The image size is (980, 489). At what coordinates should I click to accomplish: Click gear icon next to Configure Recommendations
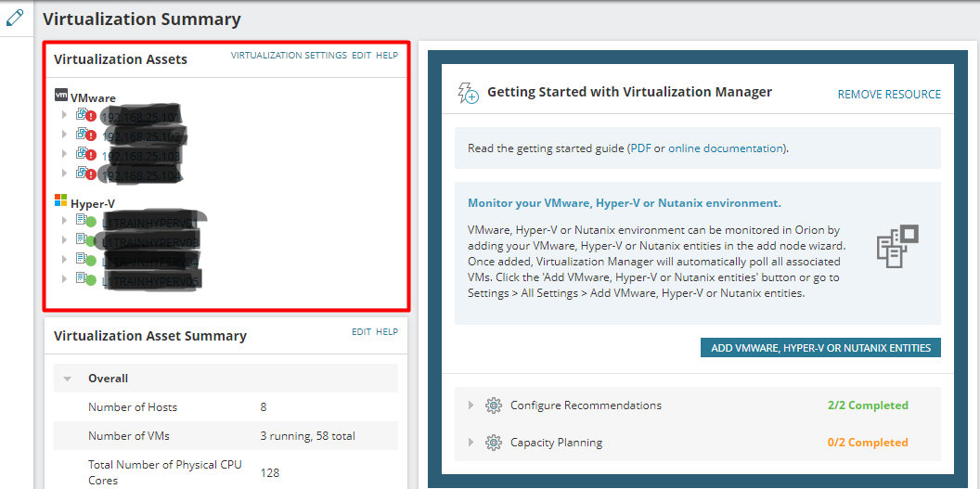pos(494,405)
